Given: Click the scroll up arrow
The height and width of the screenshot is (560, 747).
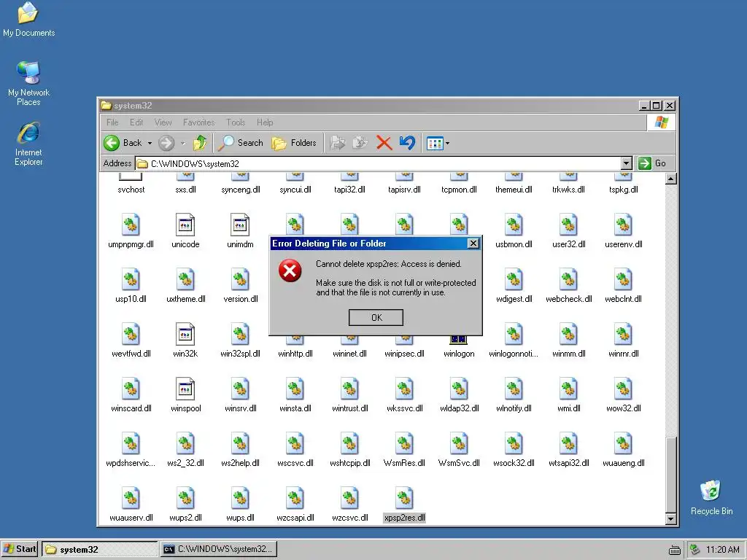Looking at the screenshot, I should 671,179.
